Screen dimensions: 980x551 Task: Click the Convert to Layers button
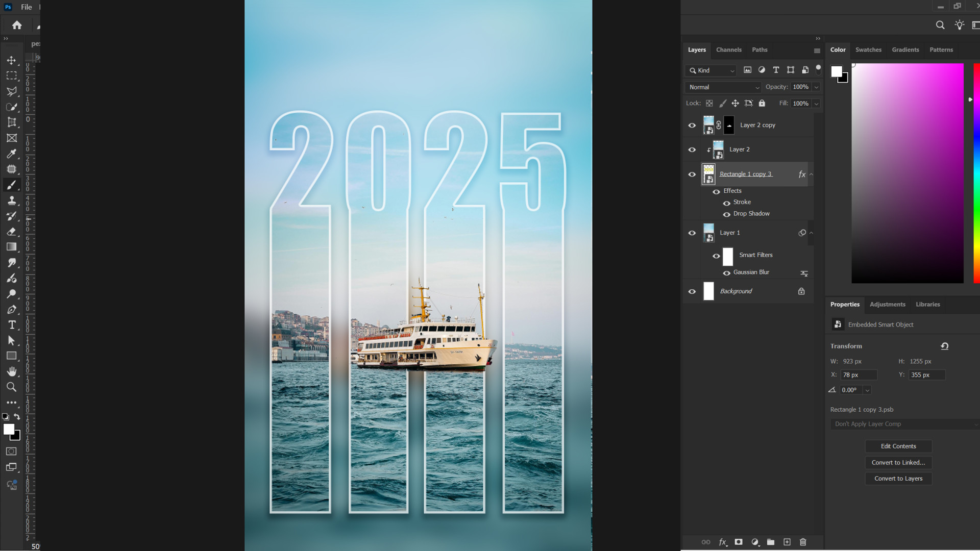coord(898,479)
